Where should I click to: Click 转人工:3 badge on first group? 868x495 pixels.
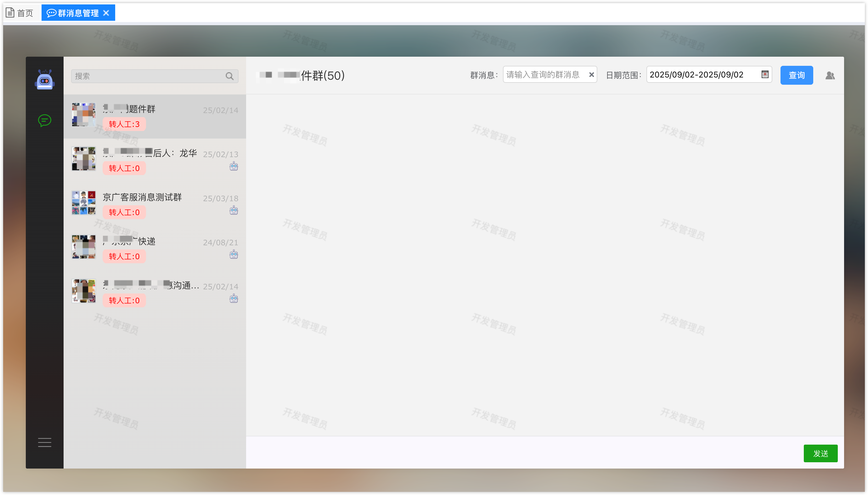pyautogui.click(x=124, y=124)
